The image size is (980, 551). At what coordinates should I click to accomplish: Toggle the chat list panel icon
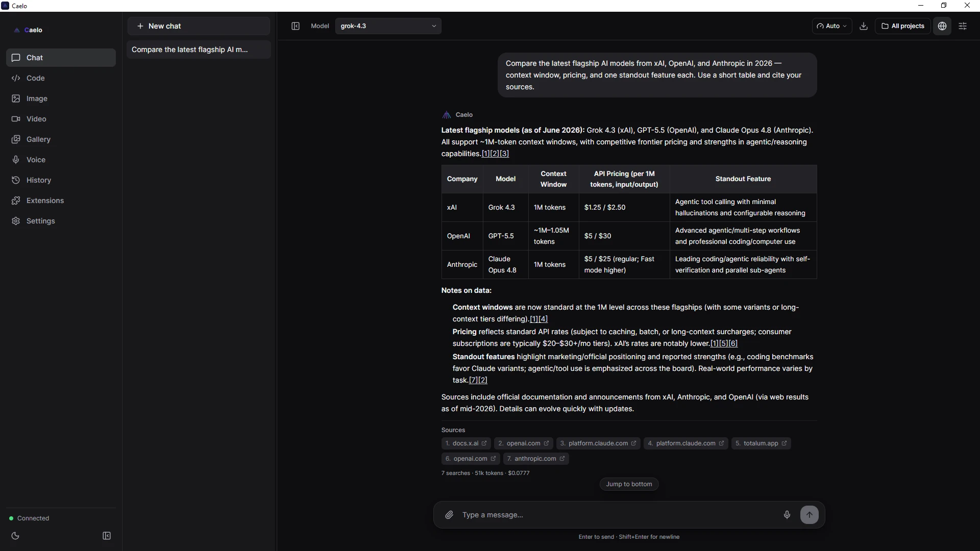coord(296,26)
